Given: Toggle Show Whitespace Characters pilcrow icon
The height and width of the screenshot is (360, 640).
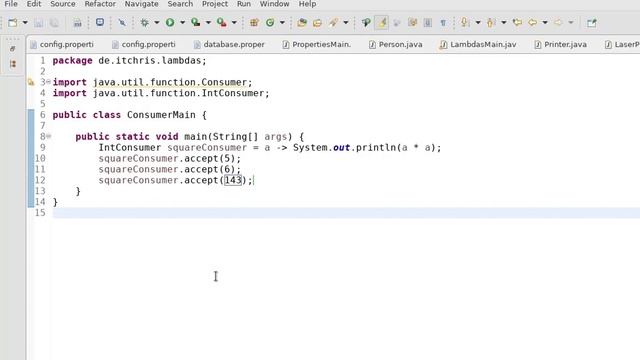Looking at the screenshot, I should coord(443,23).
